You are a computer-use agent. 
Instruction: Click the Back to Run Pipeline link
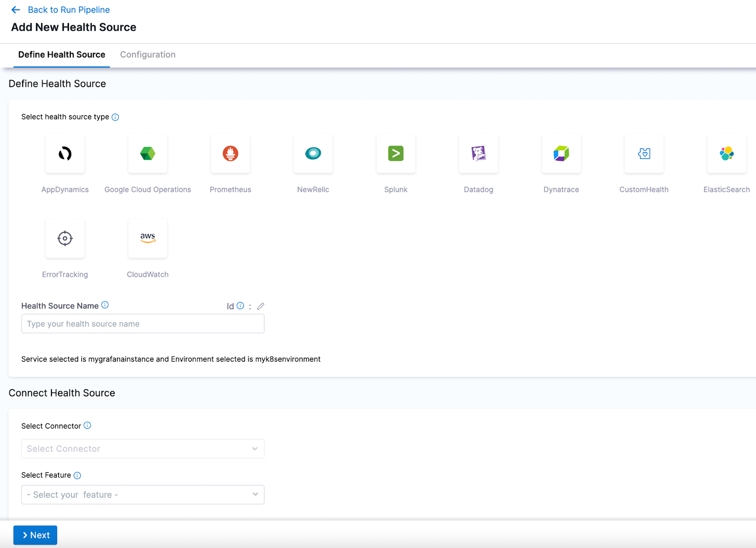coord(69,9)
